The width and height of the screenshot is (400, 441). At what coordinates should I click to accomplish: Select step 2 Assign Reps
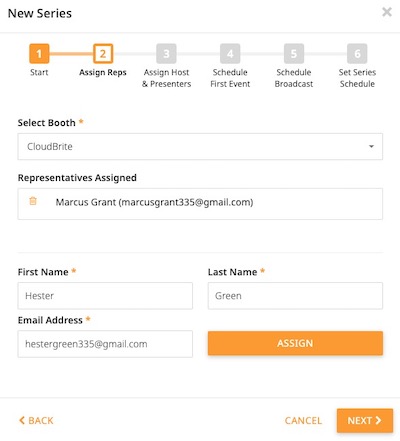coord(103,53)
